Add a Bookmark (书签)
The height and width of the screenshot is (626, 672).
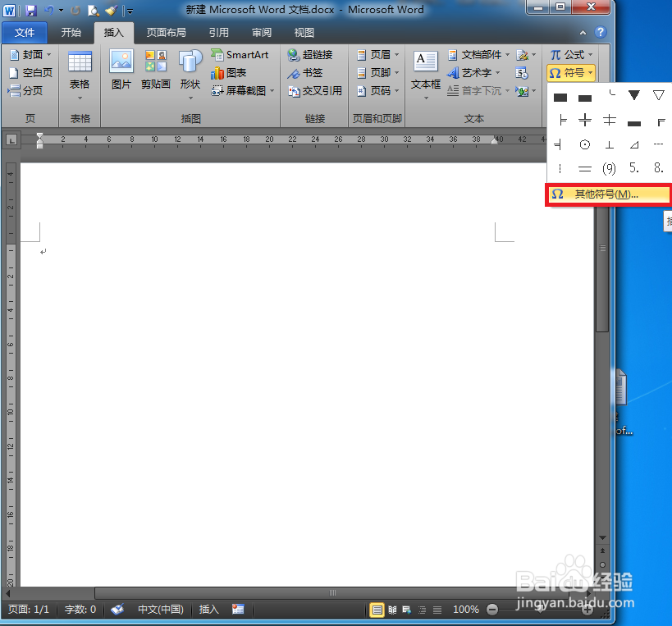click(x=304, y=73)
